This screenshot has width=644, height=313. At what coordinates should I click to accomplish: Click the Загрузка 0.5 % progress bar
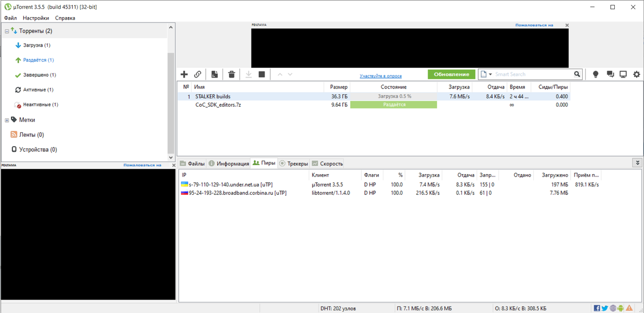tap(393, 96)
